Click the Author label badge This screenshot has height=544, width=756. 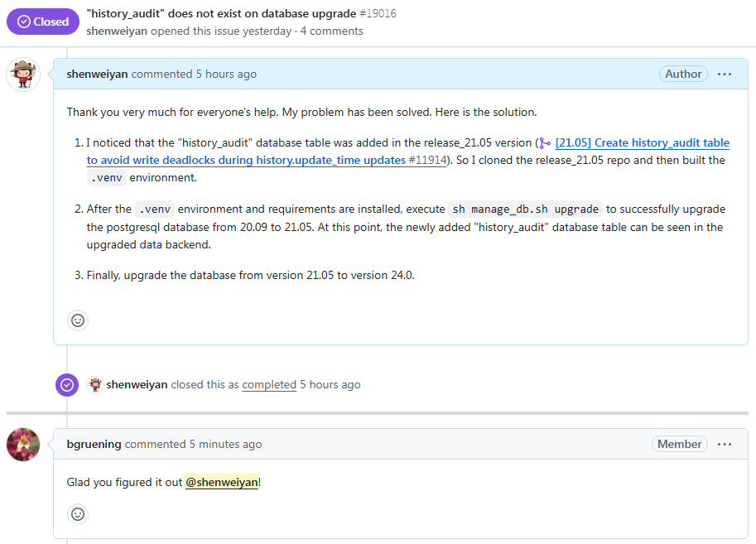click(683, 74)
